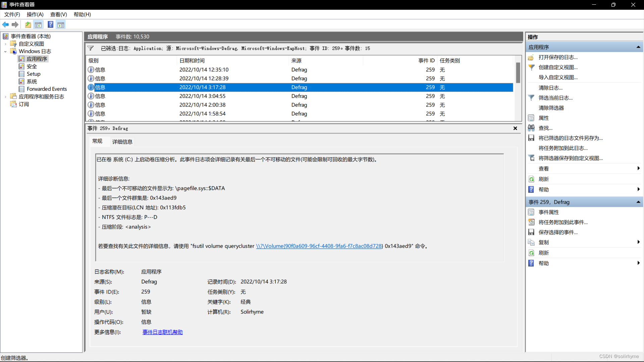Close the event 259 detail pane
The height and width of the screenshot is (362, 644).
point(515,128)
